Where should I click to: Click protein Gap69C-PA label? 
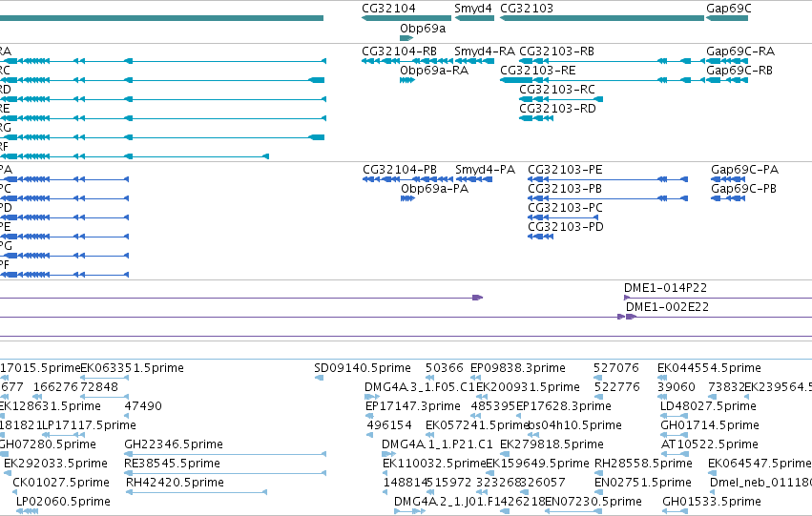744,170
